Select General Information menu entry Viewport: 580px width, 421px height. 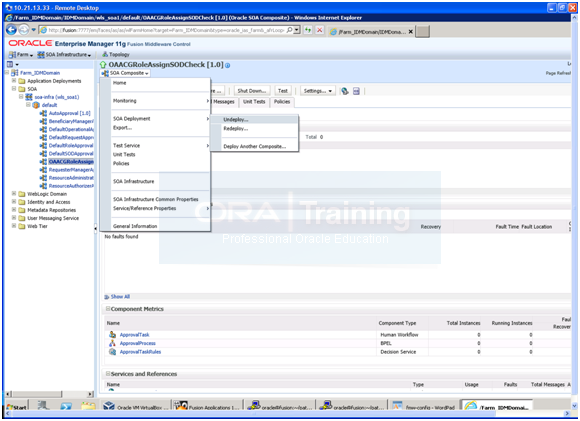135,226
